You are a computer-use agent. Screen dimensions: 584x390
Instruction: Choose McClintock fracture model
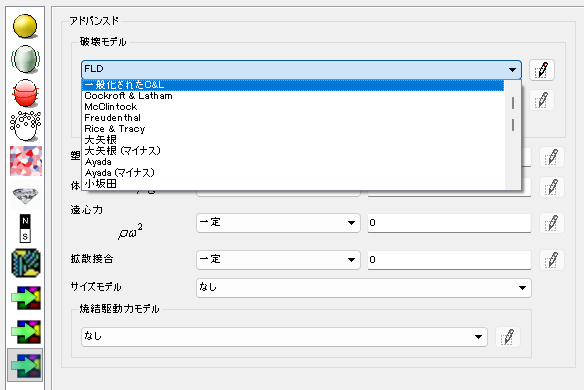coord(293,107)
